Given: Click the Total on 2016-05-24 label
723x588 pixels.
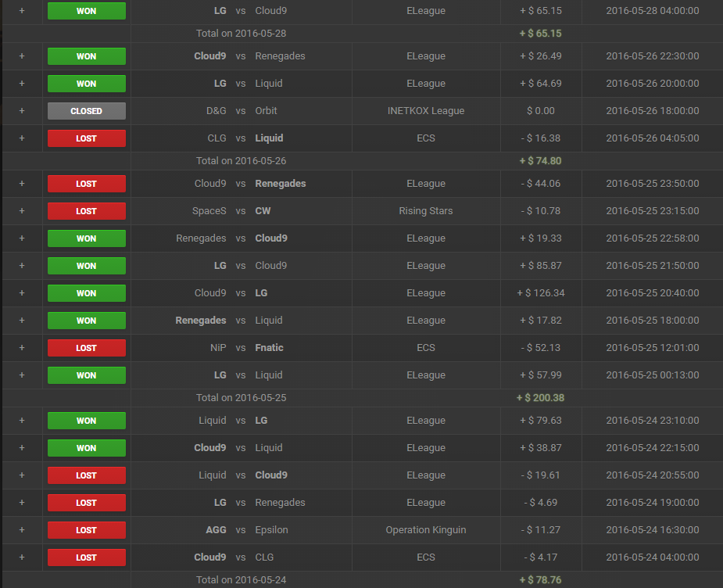Looking at the screenshot, I should (x=242, y=579).
